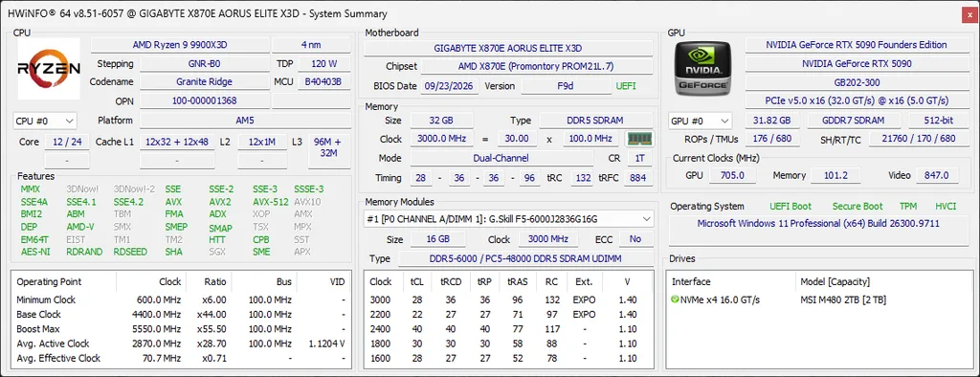Click the GIGABYTE X870E AORUS ELITE X3D motherboard field
Screen dimensions: 980x377
click(x=508, y=48)
